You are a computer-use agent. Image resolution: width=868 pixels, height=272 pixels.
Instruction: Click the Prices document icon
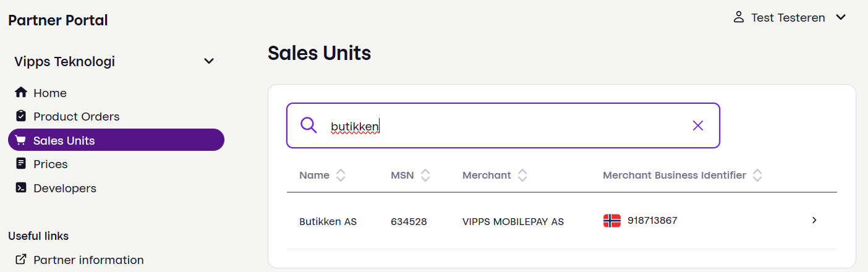tap(21, 164)
